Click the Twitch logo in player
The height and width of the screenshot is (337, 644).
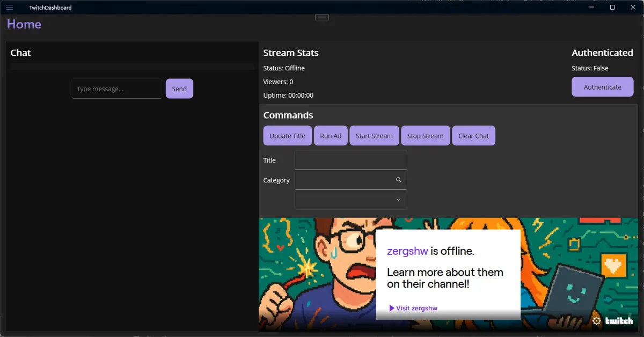pyautogui.click(x=619, y=321)
